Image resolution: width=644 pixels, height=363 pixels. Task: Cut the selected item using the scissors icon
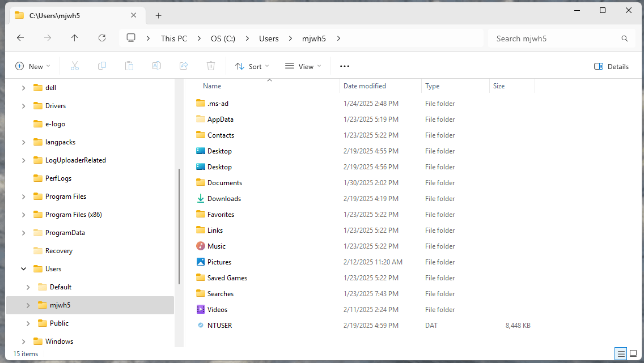75,66
